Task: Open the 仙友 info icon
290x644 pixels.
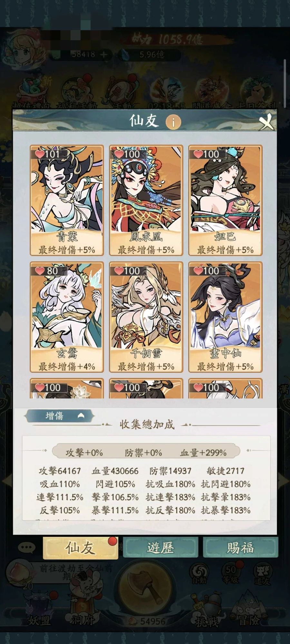Action: pos(173,122)
